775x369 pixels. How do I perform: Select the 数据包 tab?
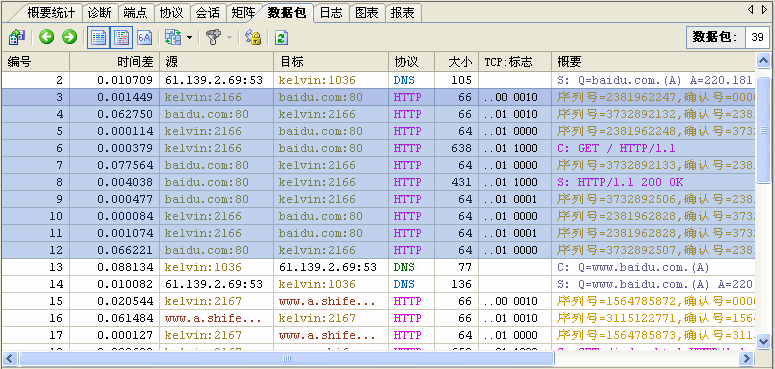coord(287,12)
